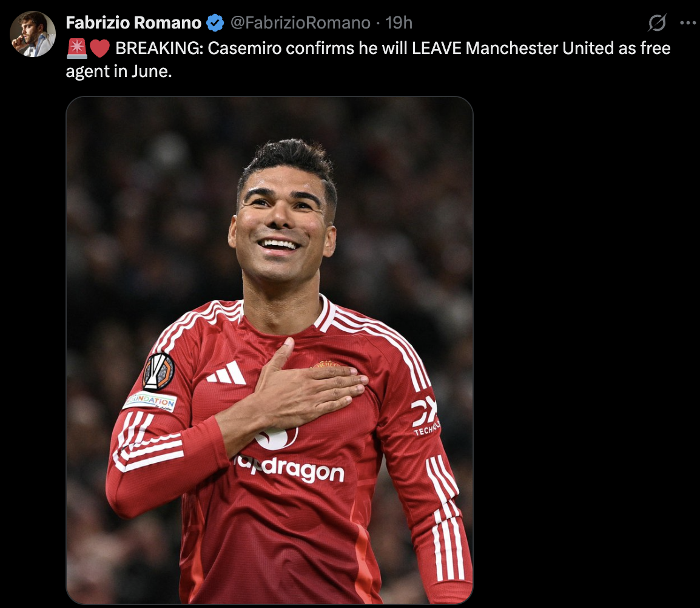
Task: Click the Foundation patch on the sleeve
Action: (150, 401)
